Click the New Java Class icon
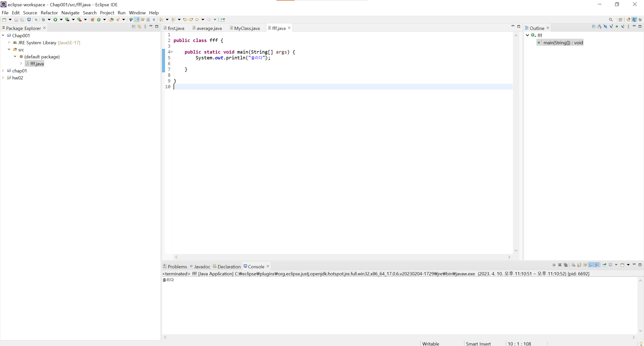The image size is (644, 346). tap(99, 20)
